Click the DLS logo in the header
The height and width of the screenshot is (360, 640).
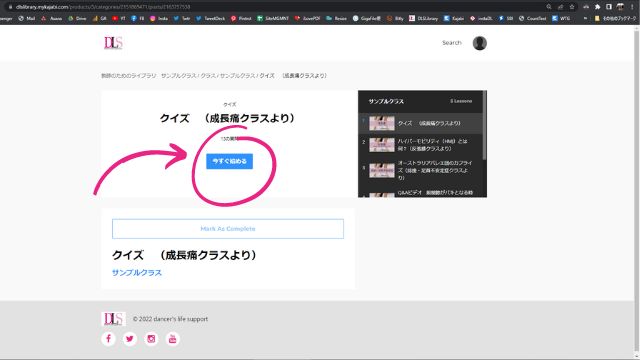[113, 43]
